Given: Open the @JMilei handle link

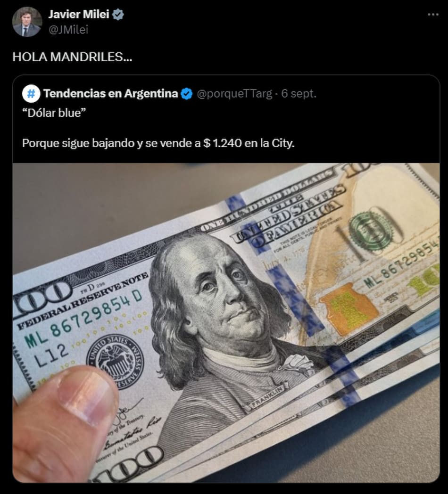Looking at the screenshot, I should point(68,30).
